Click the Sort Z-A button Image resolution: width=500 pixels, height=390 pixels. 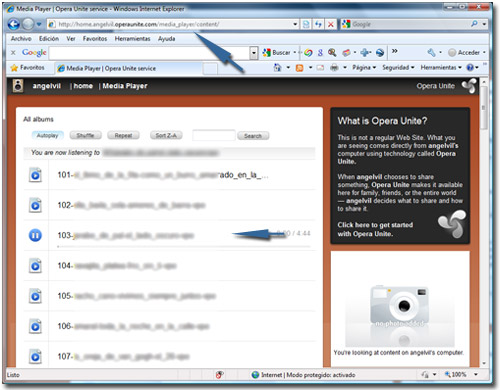[x=166, y=135]
